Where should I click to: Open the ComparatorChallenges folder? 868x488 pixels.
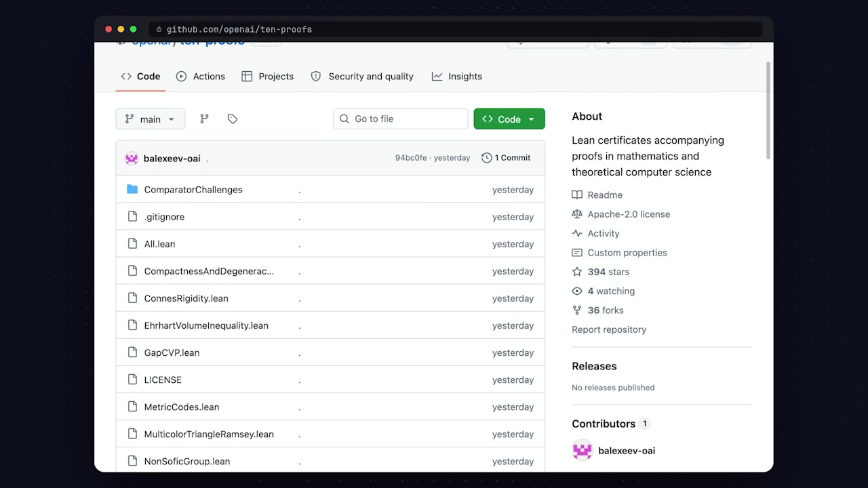tap(193, 190)
